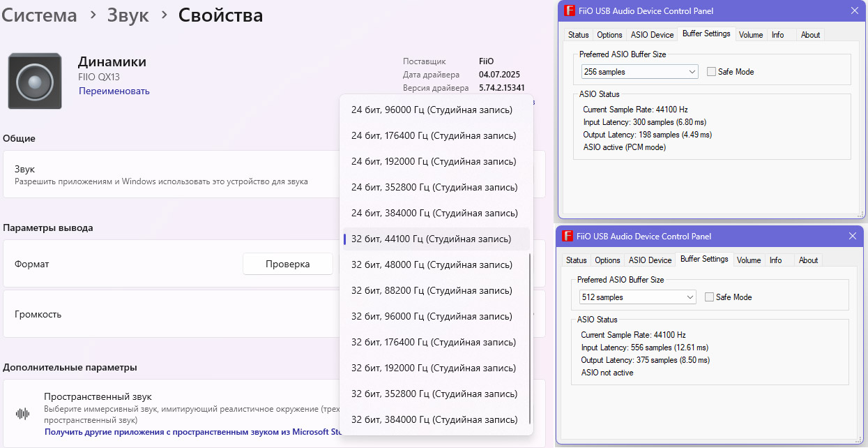Choose 32 бит, 192000 Гц format
This screenshot has height=448, width=868.
(x=436, y=368)
